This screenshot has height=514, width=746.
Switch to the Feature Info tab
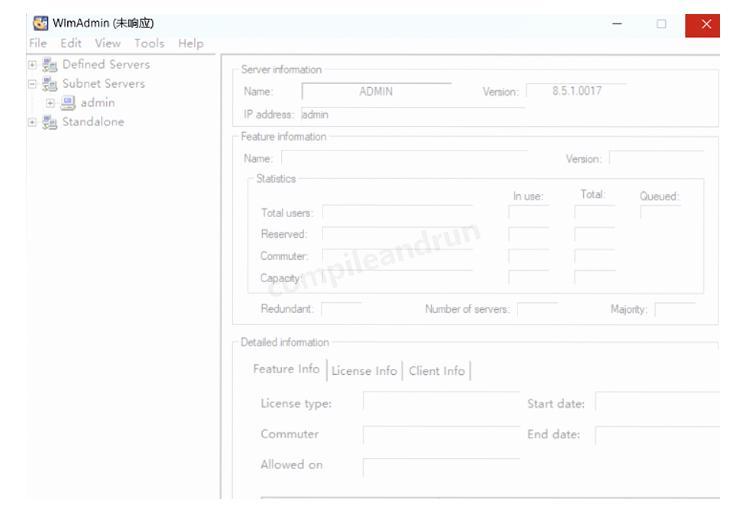286,369
